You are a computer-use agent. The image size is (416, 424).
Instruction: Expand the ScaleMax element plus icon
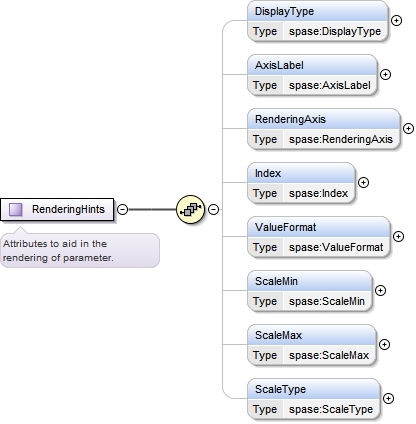384,344
